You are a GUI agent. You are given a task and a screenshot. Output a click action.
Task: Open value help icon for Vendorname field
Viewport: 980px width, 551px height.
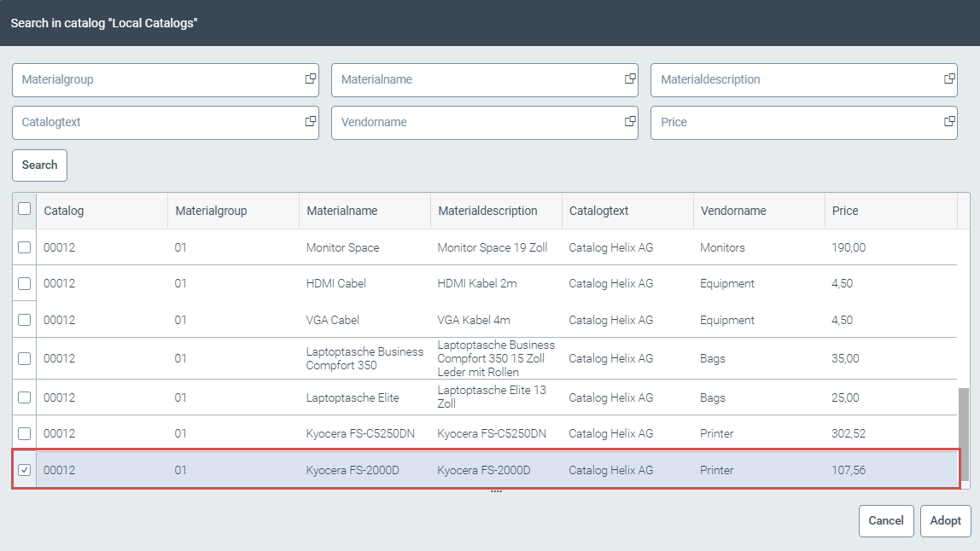pos(630,122)
